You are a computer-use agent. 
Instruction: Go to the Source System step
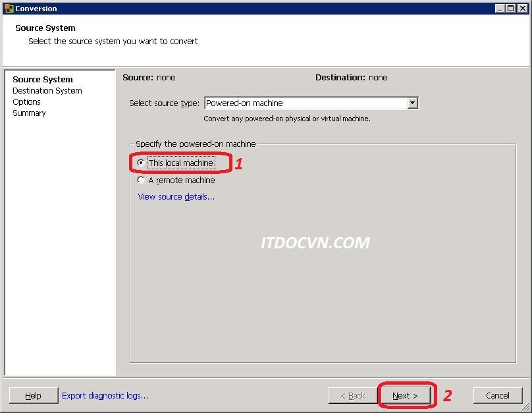(43, 79)
